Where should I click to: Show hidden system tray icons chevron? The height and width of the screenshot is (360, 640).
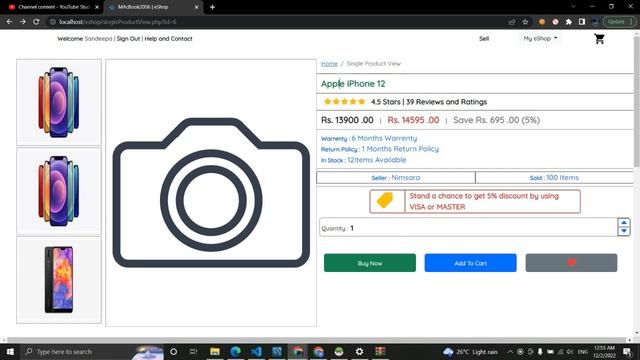tap(510, 351)
